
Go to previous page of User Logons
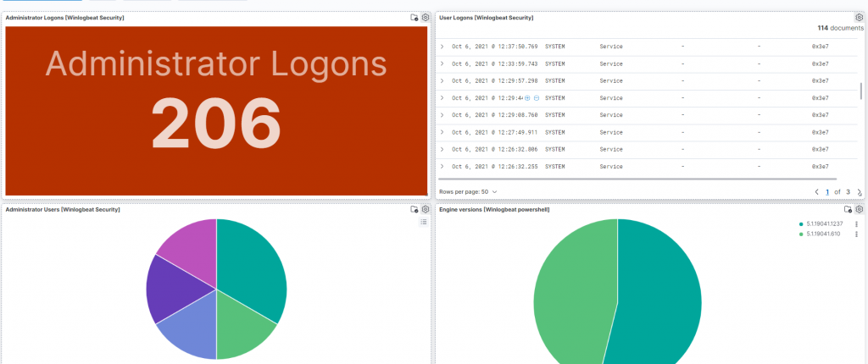[816, 192]
